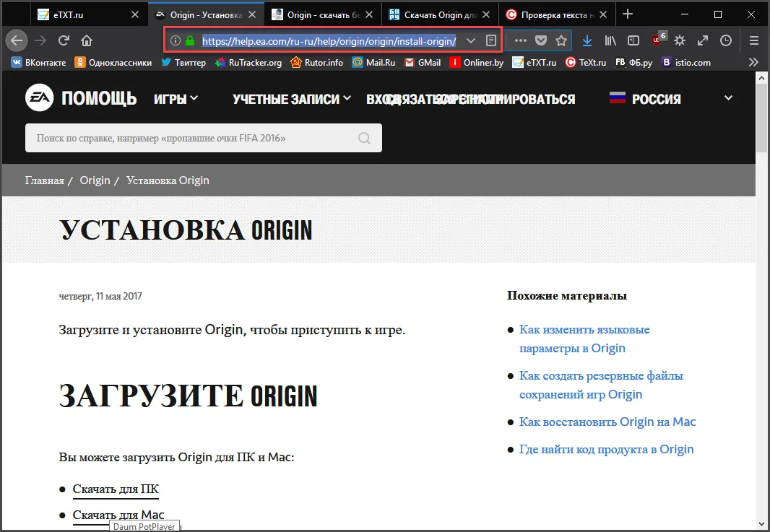Expand the address bar history dropdown

tap(471, 40)
